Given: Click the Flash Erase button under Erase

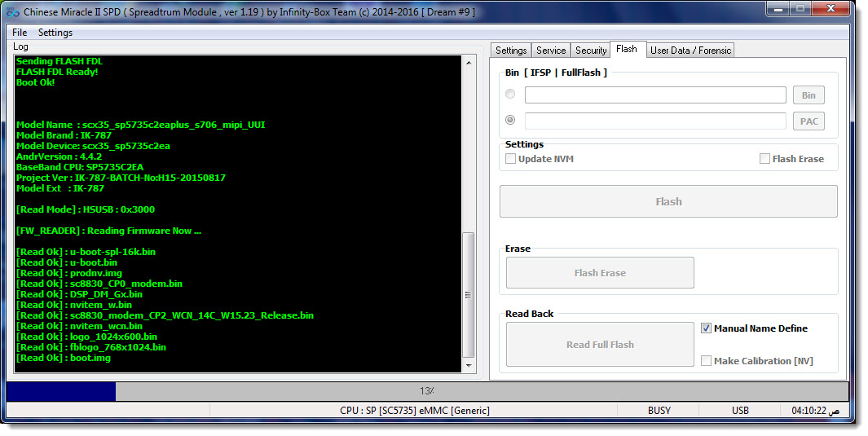Looking at the screenshot, I should point(600,273).
